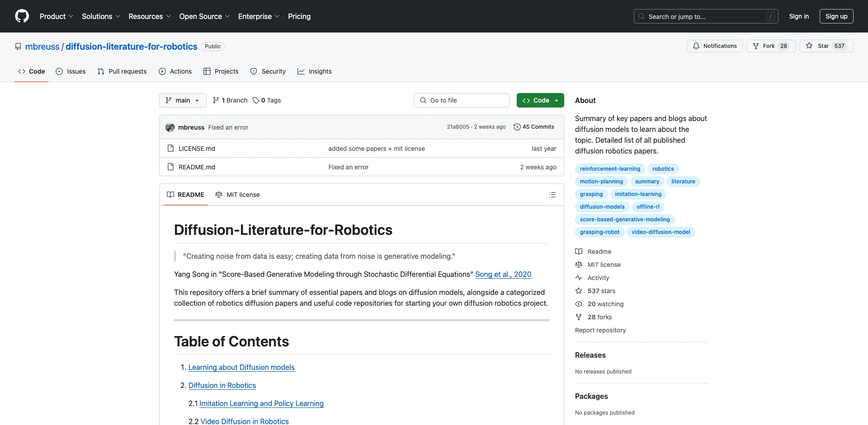
Task: Click Sign in link
Action: click(799, 16)
